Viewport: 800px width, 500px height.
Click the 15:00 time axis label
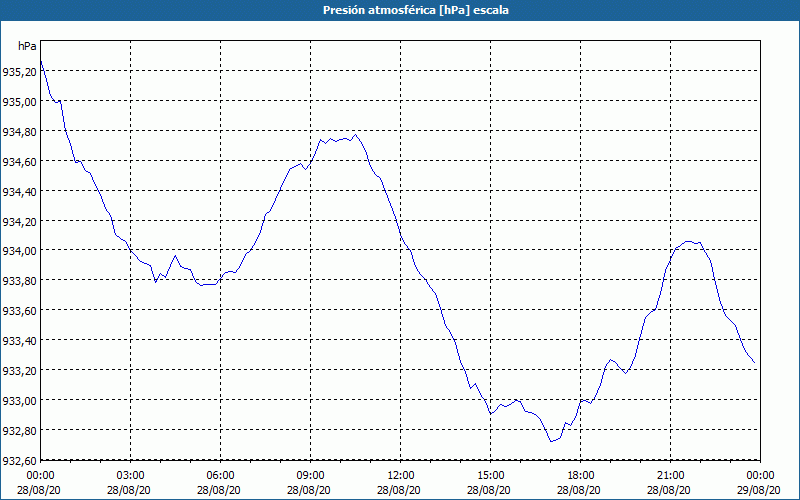coord(490,476)
